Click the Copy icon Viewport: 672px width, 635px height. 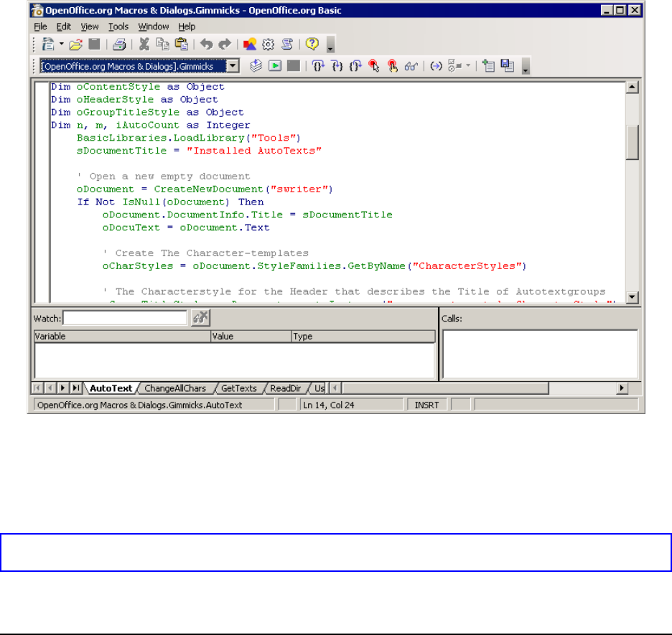[162, 44]
